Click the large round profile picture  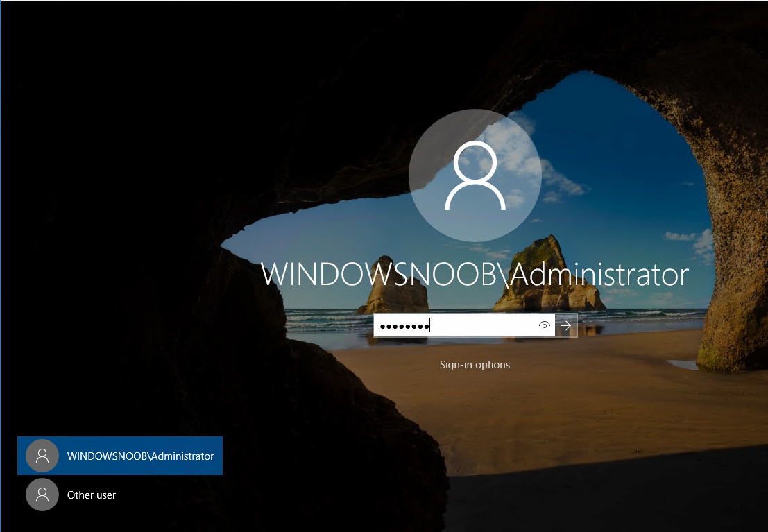point(475,175)
